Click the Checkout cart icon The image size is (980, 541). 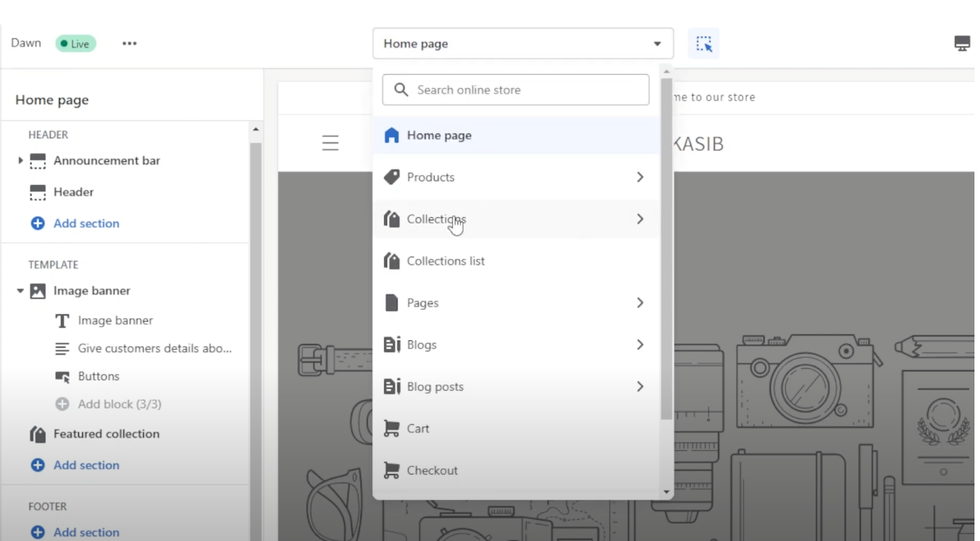click(x=391, y=470)
